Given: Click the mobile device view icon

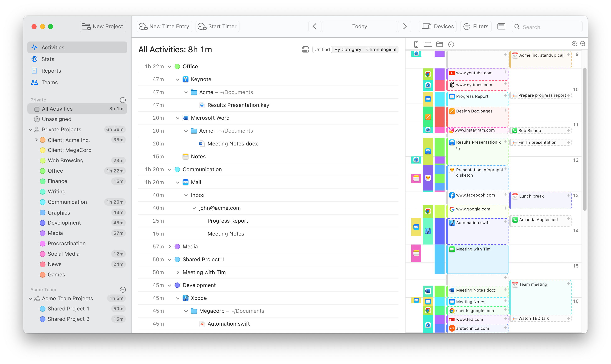Looking at the screenshot, I should (416, 44).
